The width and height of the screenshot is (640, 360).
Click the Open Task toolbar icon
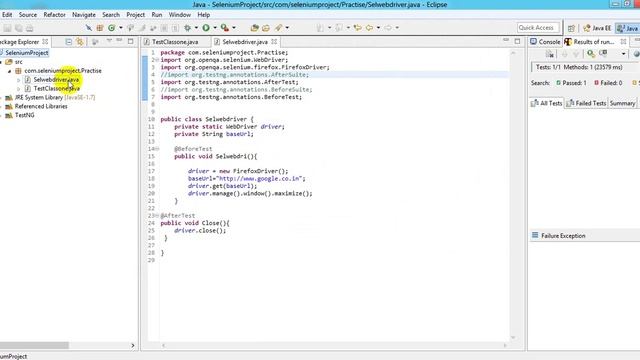266,28
